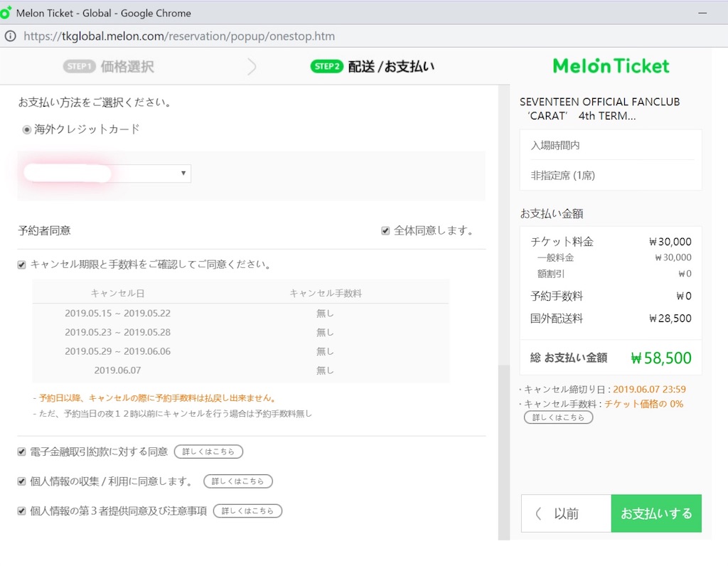Click the arrow between STEP1 and STEP2
Viewport: 728px width, 566px height.
(252, 66)
